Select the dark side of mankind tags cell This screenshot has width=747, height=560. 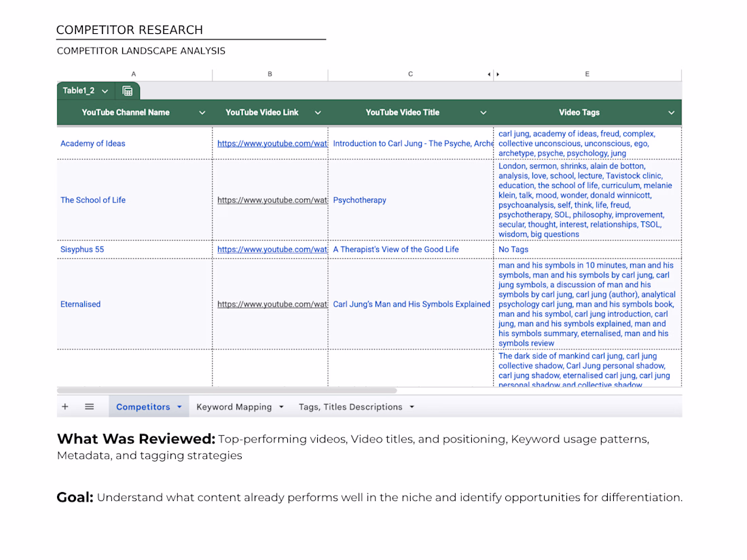tap(587, 368)
